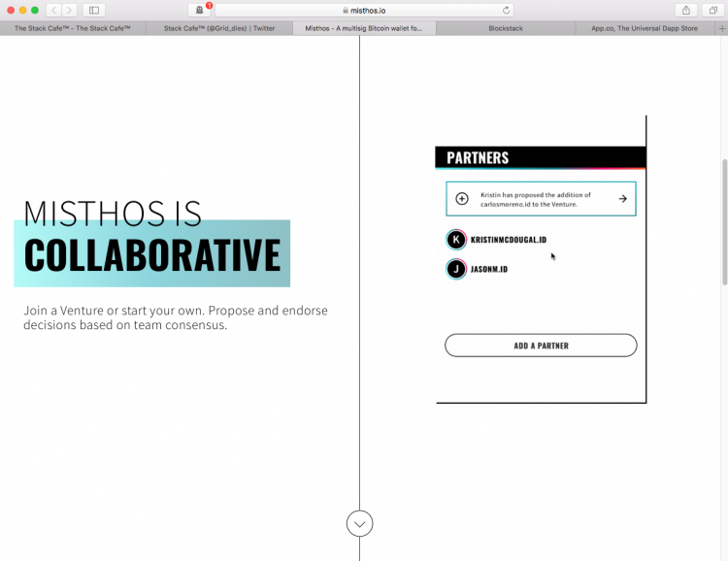Click the page vertical scrollbar thumb

point(724,222)
